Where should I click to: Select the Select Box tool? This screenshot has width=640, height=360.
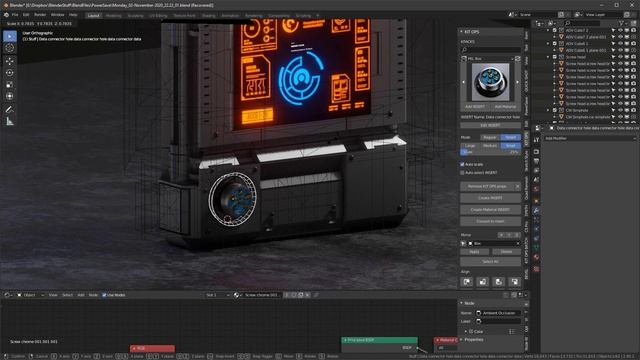click(10, 36)
